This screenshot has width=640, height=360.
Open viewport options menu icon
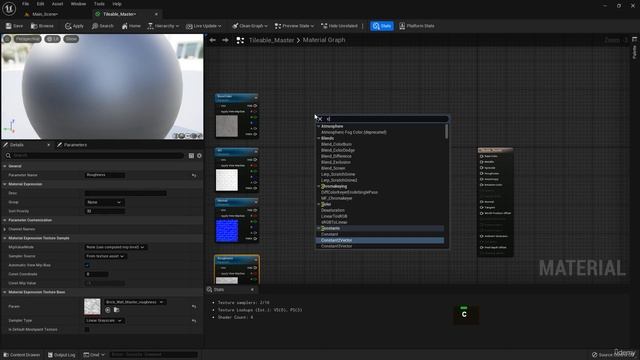[7, 39]
